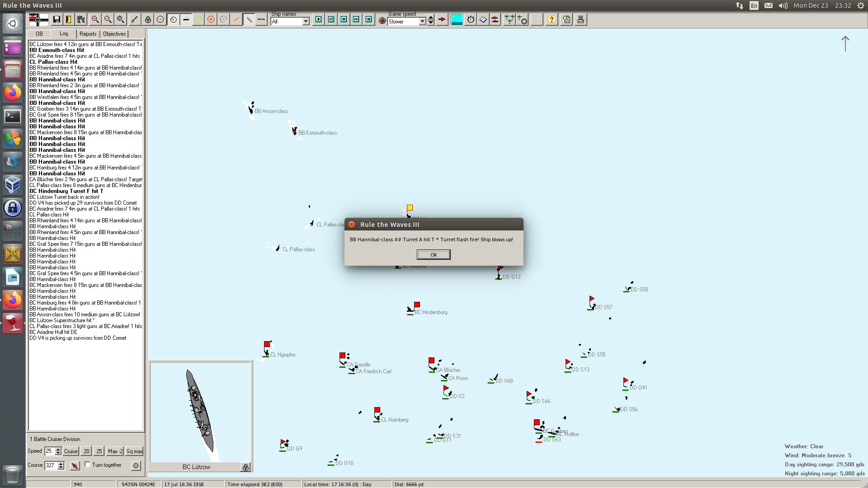Click OK in the ship blows up dialog
The image size is (868, 488).
[433, 255]
